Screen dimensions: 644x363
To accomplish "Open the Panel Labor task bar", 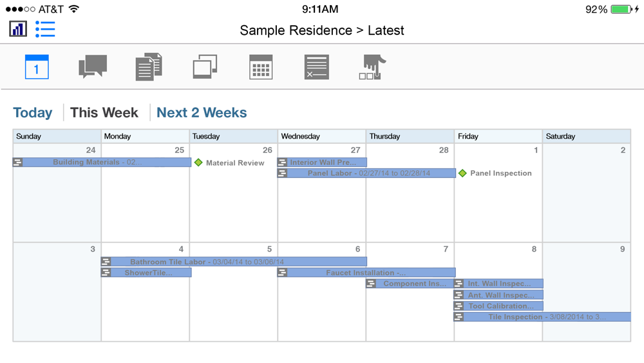I will [x=366, y=173].
